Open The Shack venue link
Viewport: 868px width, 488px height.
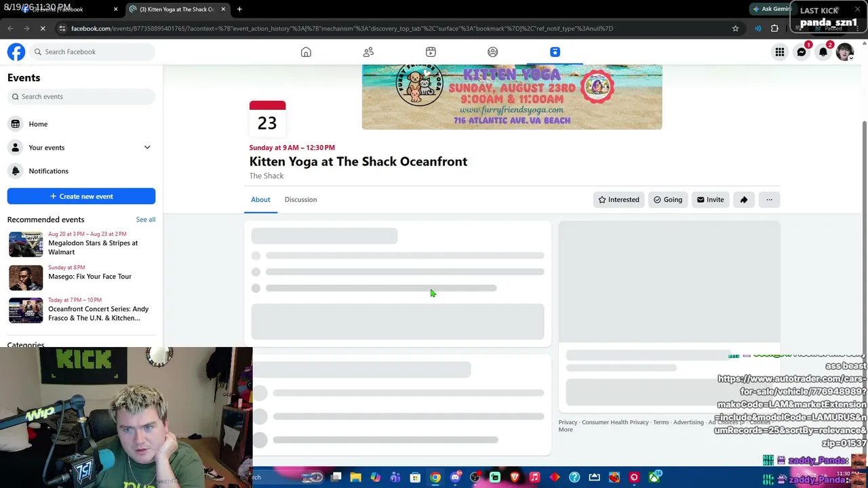(267, 176)
